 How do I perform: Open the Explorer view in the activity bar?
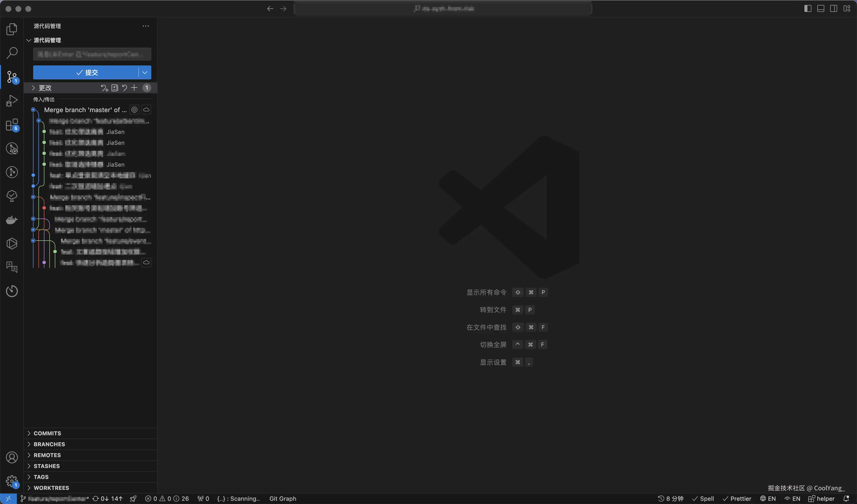pos(12,29)
